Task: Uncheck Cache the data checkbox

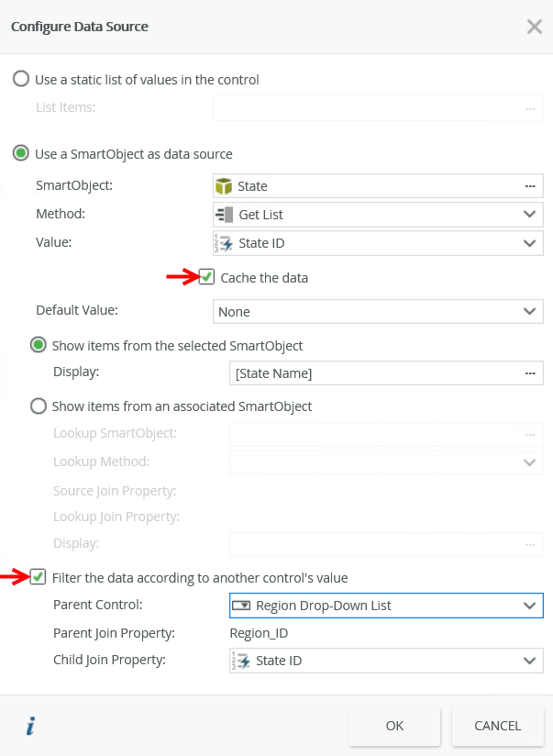Action: (207, 277)
